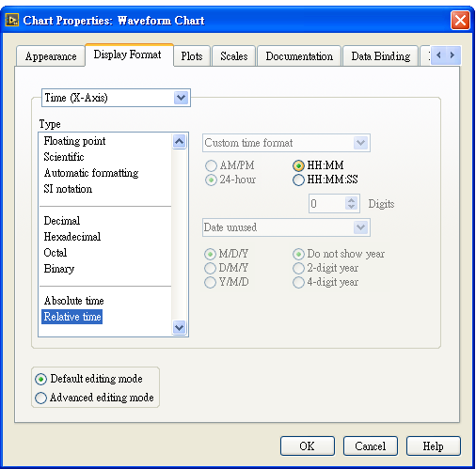Open the Scales tab

(x=234, y=56)
